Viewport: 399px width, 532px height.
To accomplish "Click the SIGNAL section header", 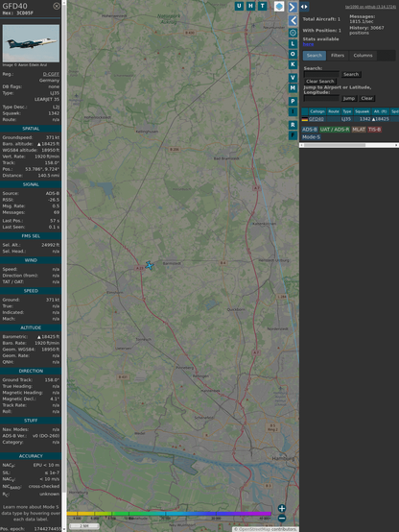I will click(31, 184).
